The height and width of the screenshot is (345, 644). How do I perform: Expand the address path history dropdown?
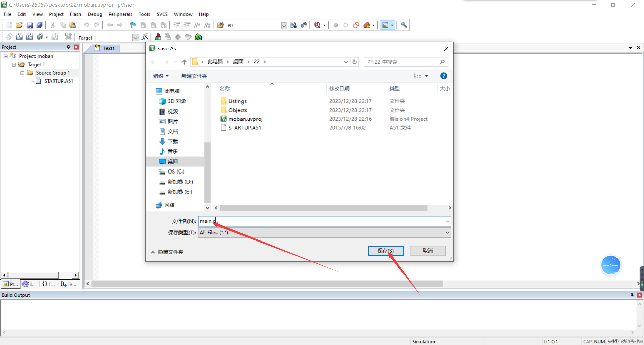(346, 62)
